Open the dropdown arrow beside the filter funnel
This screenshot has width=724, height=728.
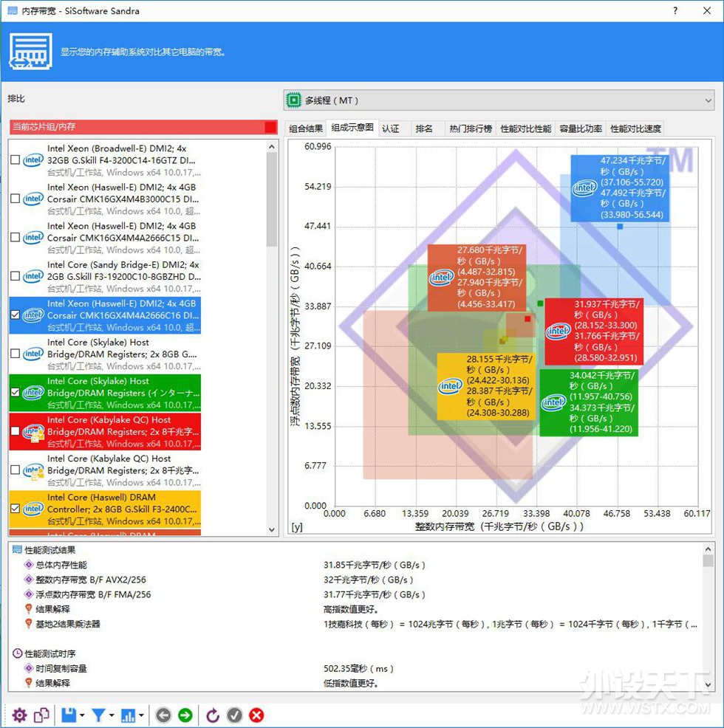tap(112, 715)
